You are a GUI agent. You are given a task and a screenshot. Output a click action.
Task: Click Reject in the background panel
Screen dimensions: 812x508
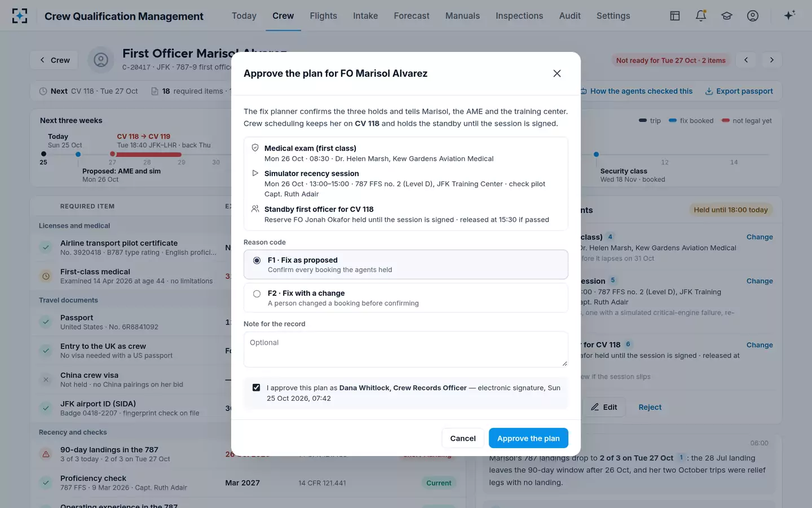coord(650,407)
